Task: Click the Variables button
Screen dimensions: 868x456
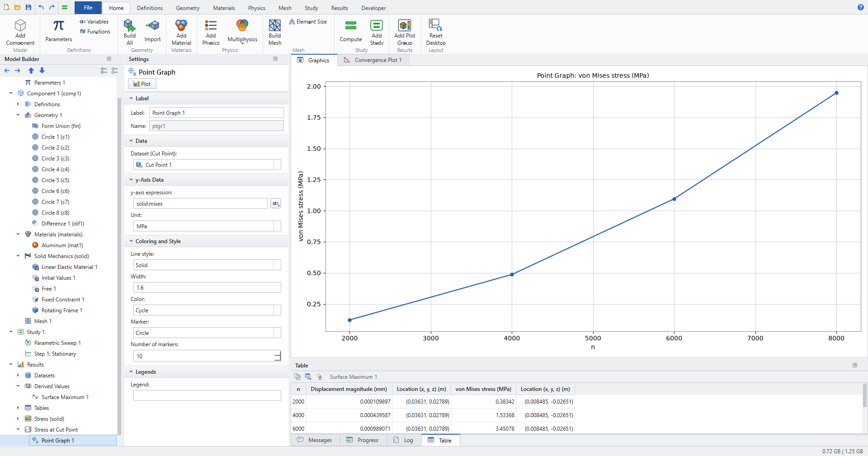Action: click(94, 22)
